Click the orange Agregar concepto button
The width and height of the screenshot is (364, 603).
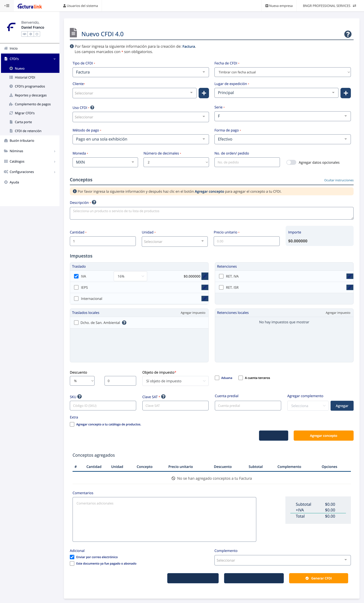[x=323, y=436]
